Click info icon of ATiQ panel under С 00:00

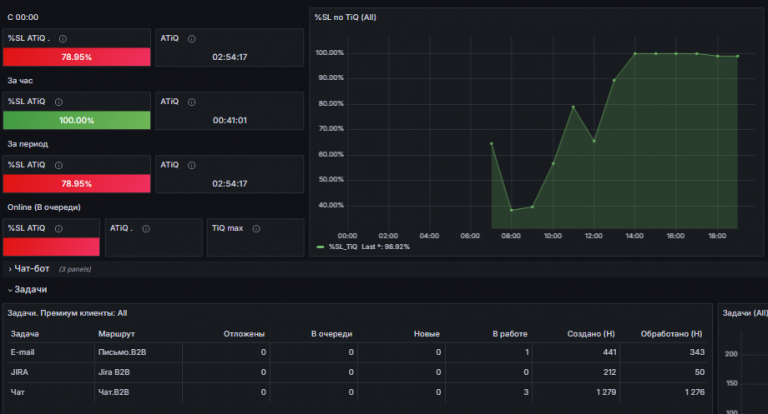192,39
